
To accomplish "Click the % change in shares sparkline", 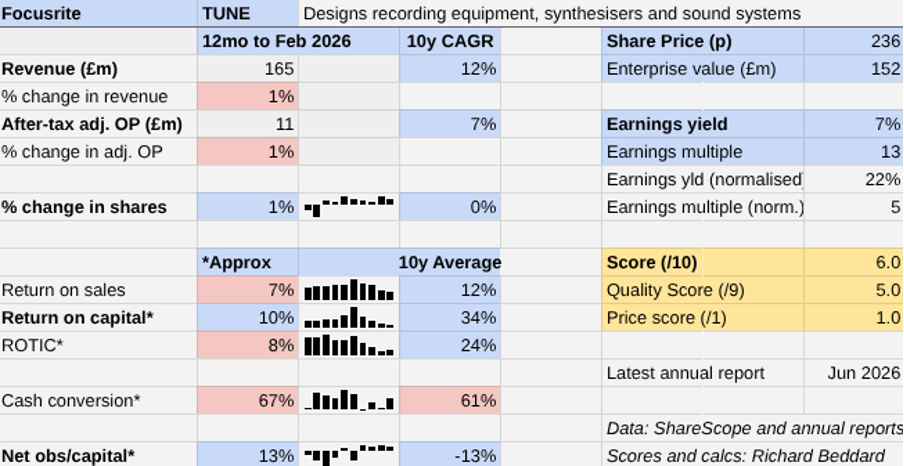I will (349, 207).
